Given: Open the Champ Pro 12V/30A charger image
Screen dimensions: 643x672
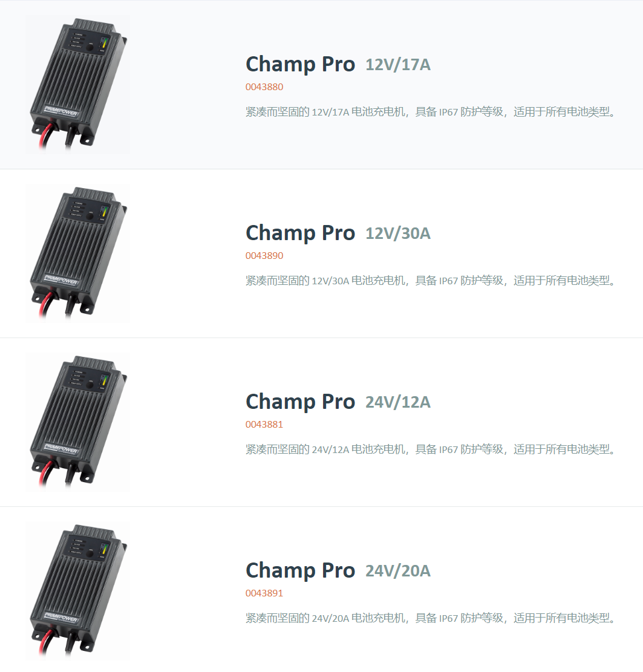Looking at the screenshot, I should pyautogui.click(x=78, y=253).
